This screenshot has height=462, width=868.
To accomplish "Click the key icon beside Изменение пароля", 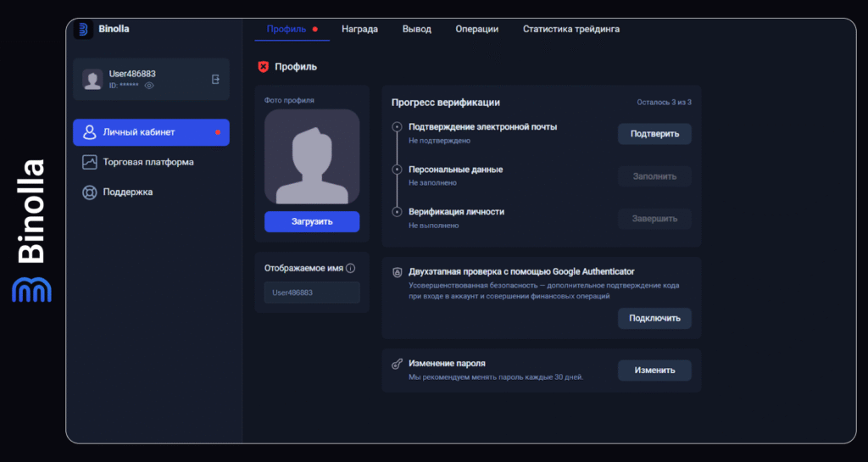I will [x=397, y=364].
